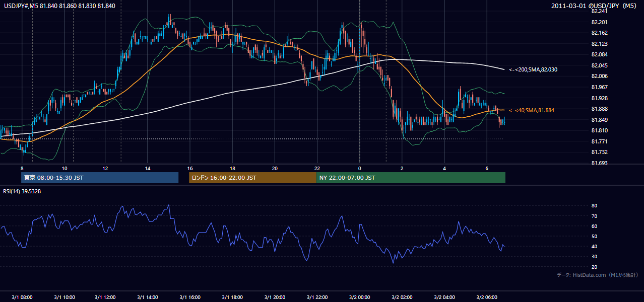Click the 82.084 price axis label
The width and height of the screenshot is (644, 302).
click(x=600, y=54)
